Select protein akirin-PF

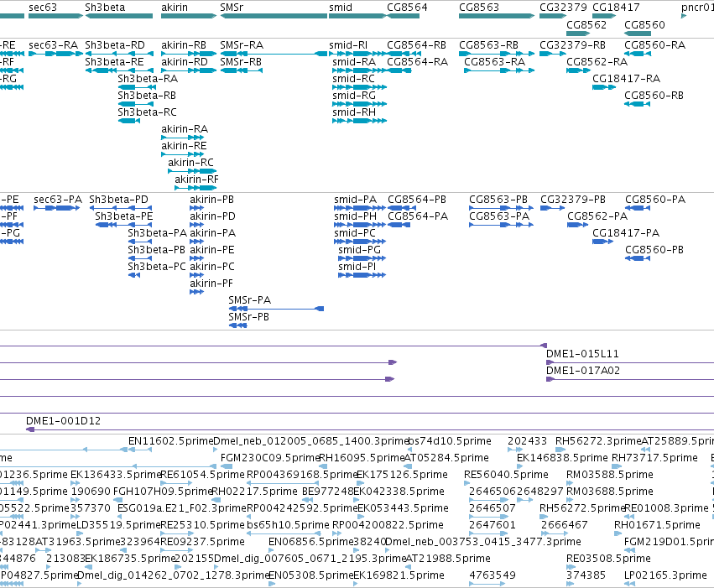(x=211, y=284)
